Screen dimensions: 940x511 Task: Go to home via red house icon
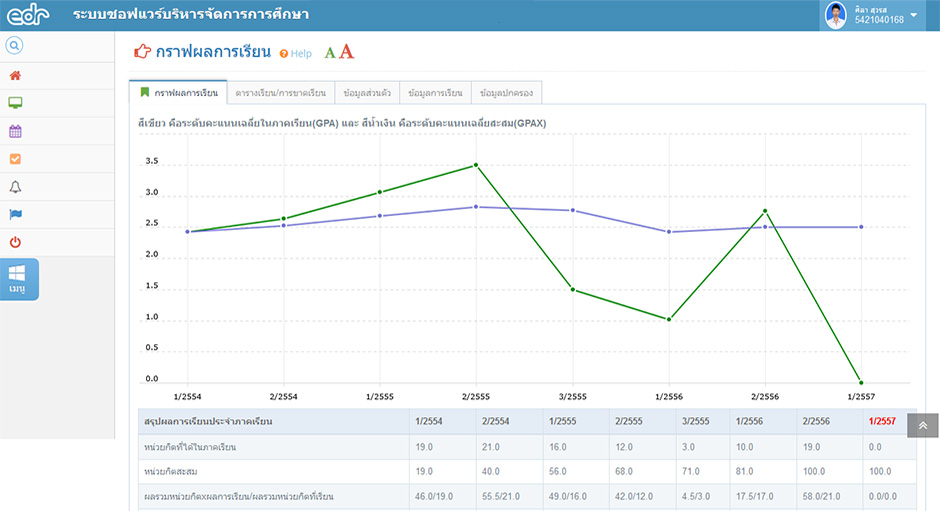15,75
